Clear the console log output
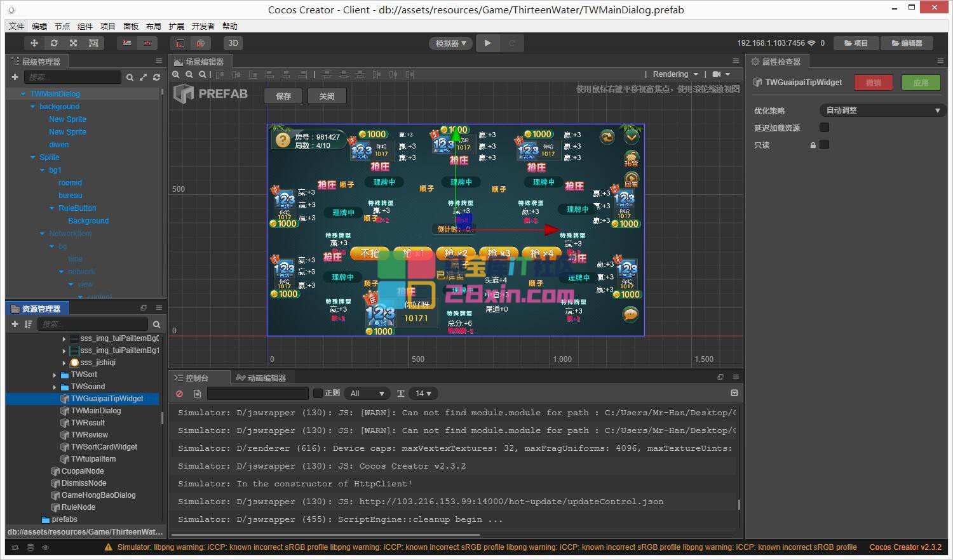Viewport: 953px width, 560px height. [180, 394]
